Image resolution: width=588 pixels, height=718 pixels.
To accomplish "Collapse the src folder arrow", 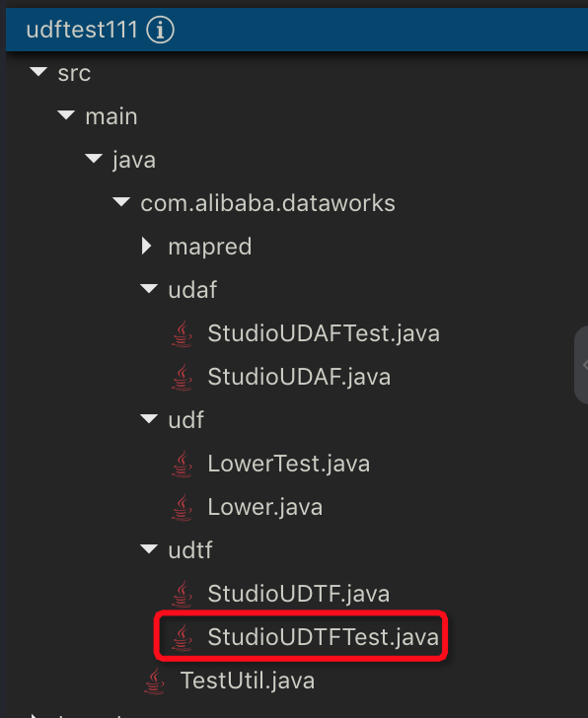I will [x=38, y=72].
